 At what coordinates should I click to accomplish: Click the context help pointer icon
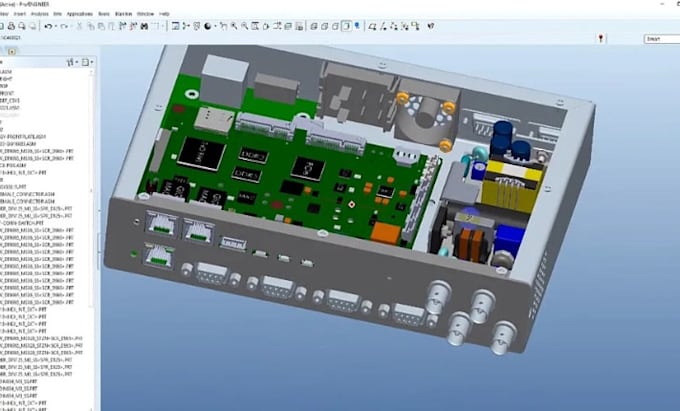(x=431, y=26)
